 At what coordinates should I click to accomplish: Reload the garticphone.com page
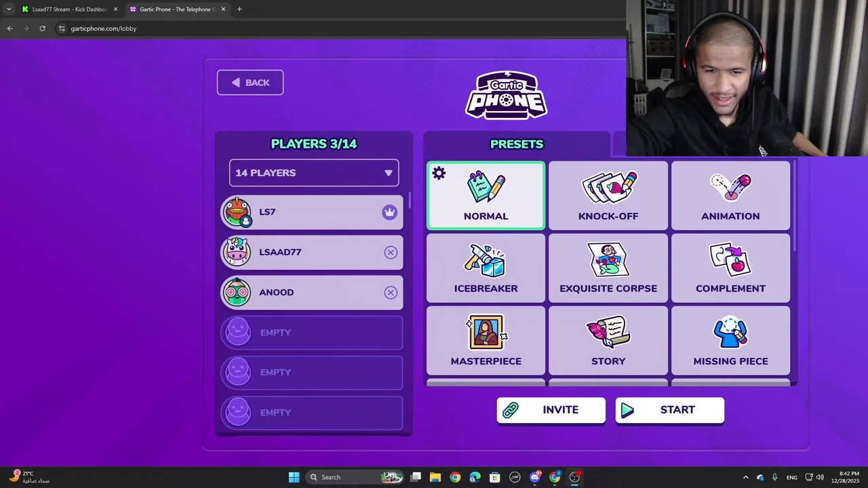point(42,28)
